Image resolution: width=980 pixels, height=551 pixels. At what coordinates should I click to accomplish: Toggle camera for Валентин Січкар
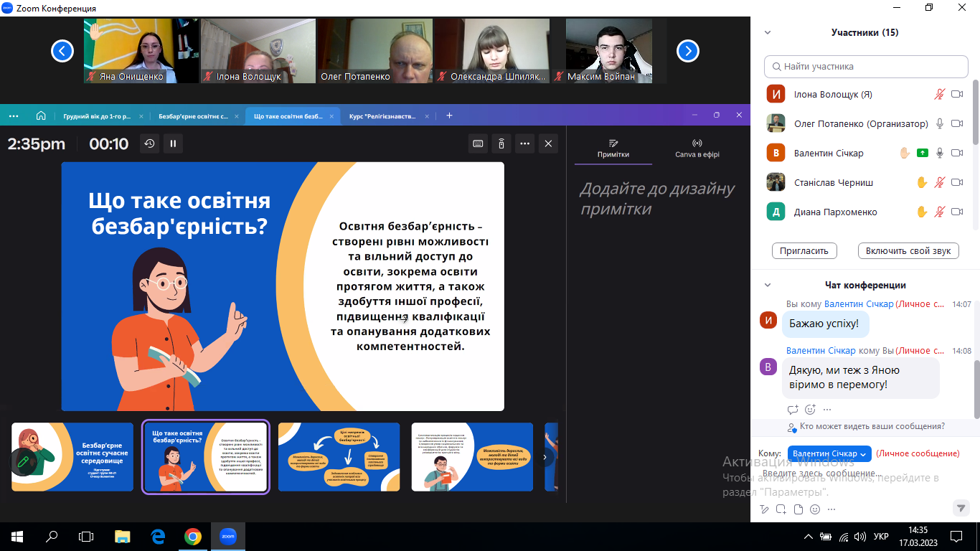point(956,154)
